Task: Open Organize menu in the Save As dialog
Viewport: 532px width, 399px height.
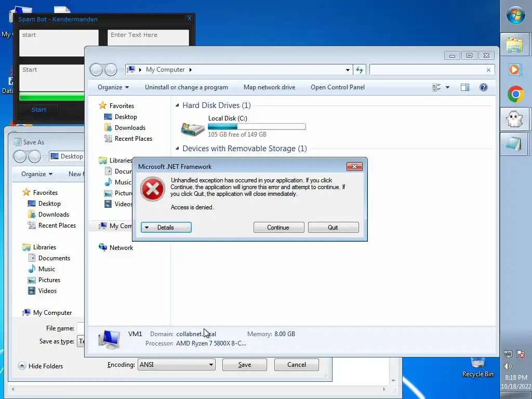Action: click(37, 174)
